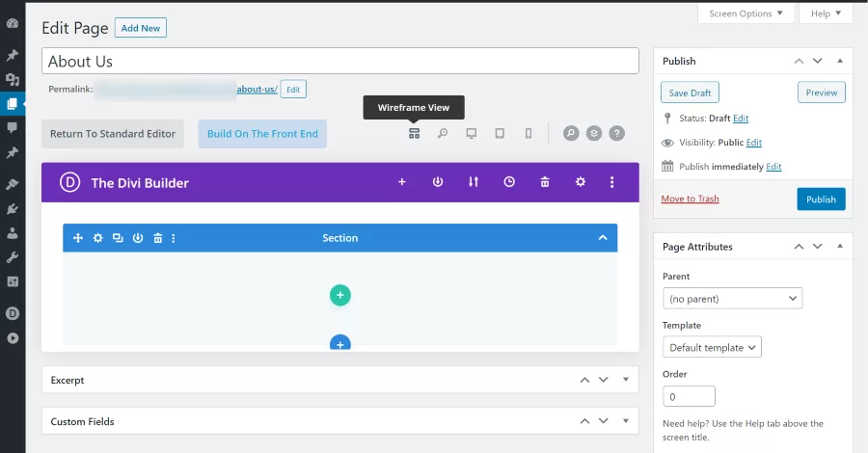The width and height of the screenshot is (868, 453).
Task: Switch to desktop view icon
Action: point(471,133)
